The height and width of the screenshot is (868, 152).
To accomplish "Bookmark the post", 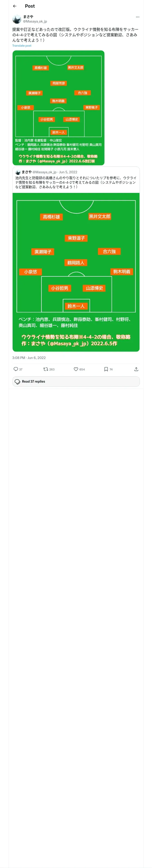I will pyautogui.click(x=106, y=369).
